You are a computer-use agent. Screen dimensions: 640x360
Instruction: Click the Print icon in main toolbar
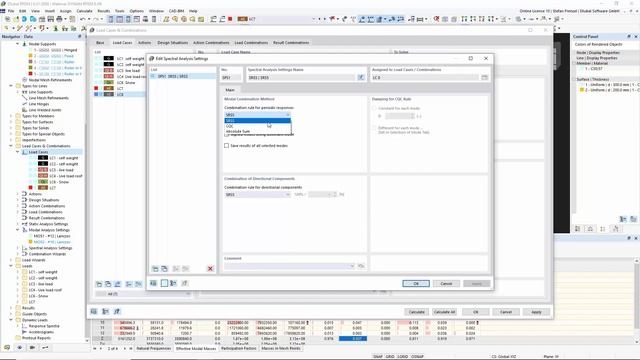point(59,19)
